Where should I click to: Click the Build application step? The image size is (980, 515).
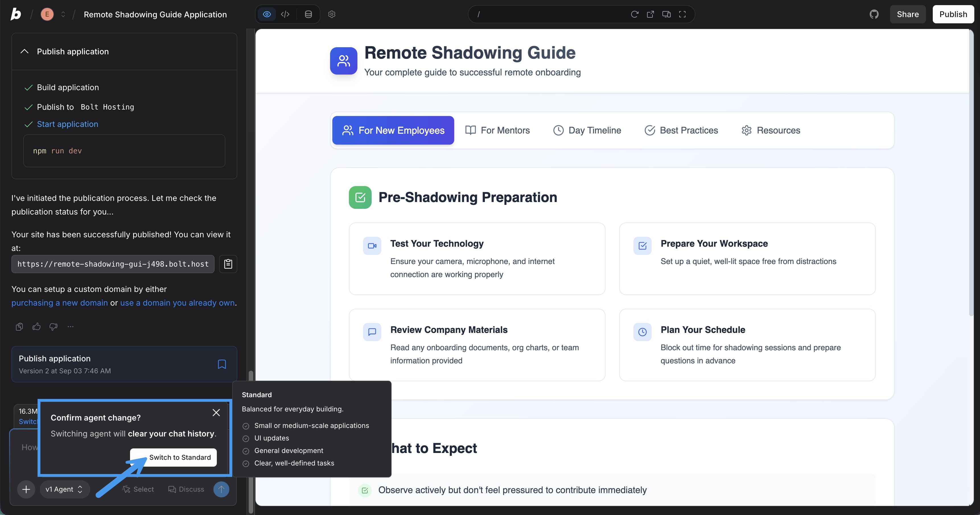point(68,87)
